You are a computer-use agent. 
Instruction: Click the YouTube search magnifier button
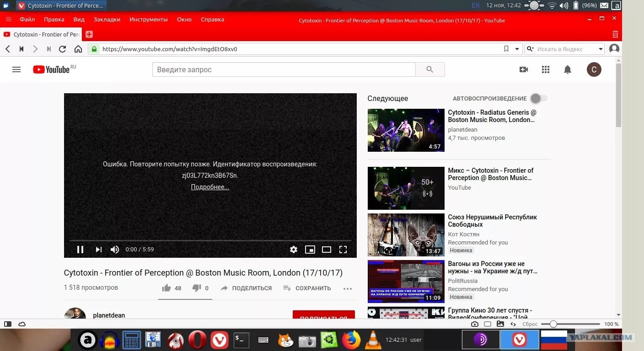[x=429, y=69]
